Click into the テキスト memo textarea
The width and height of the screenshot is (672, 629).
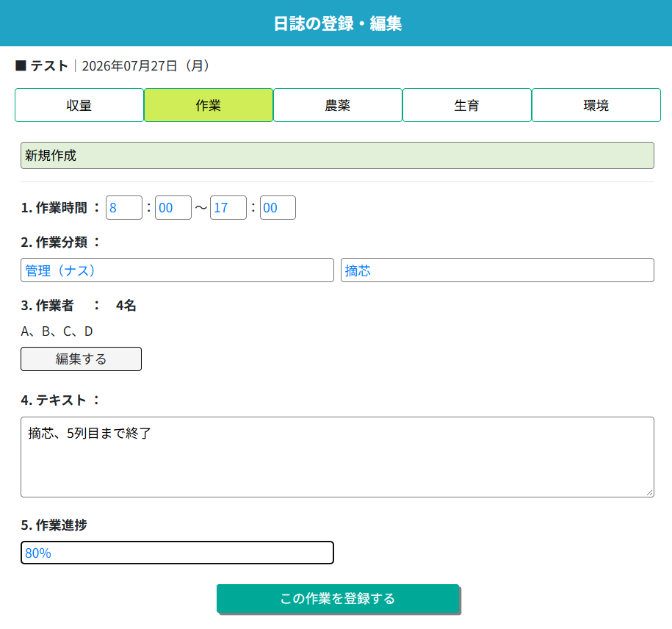pos(337,457)
